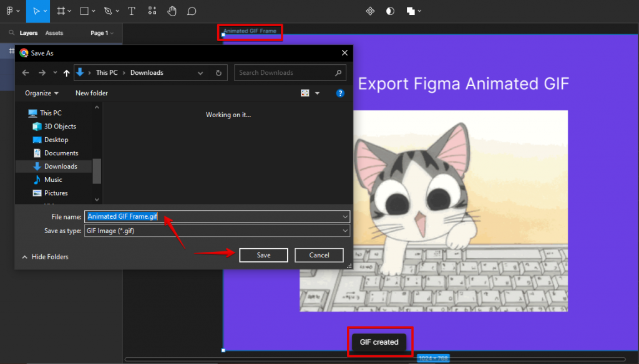Screen dimensions: 639x364
Task: Click the Save button
Action: click(263, 255)
